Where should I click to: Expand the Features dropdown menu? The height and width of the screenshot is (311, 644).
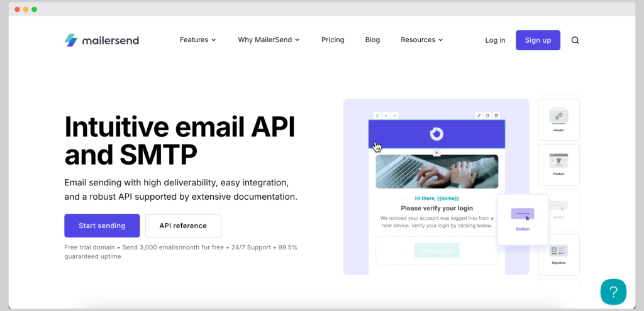click(x=197, y=40)
